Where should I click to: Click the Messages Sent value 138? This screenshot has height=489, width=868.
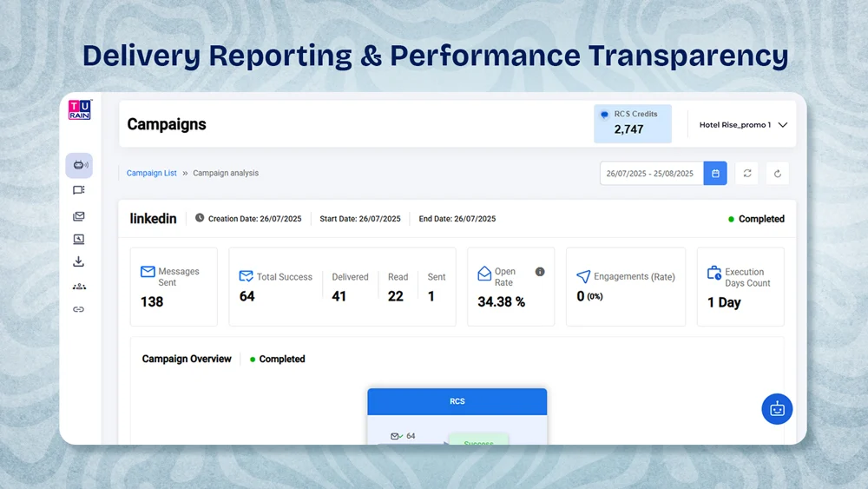pyautogui.click(x=152, y=301)
